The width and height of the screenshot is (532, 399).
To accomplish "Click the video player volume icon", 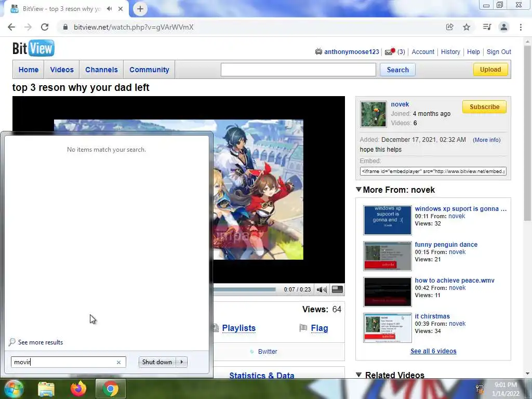I will pyautogui.click(x=322, y=289).
